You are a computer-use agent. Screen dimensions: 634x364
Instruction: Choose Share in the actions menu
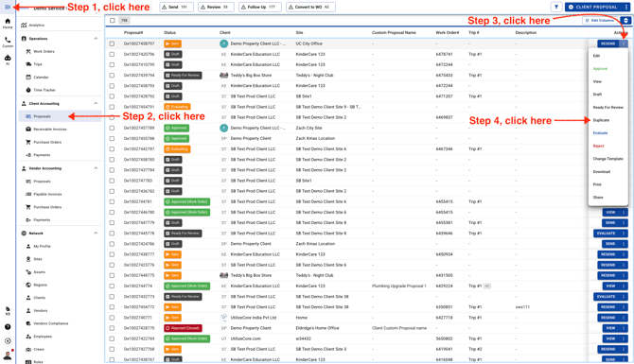coord(598,198)
